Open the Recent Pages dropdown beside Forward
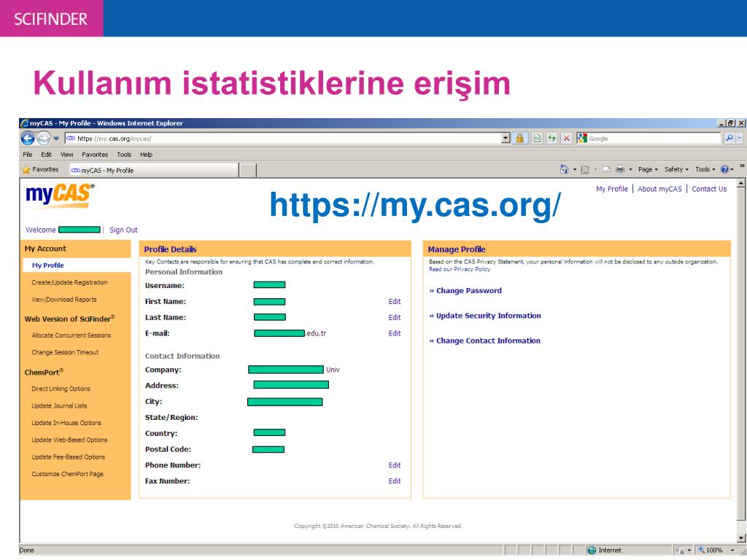Viewport: 747px width, 560px height. point(56,139)
